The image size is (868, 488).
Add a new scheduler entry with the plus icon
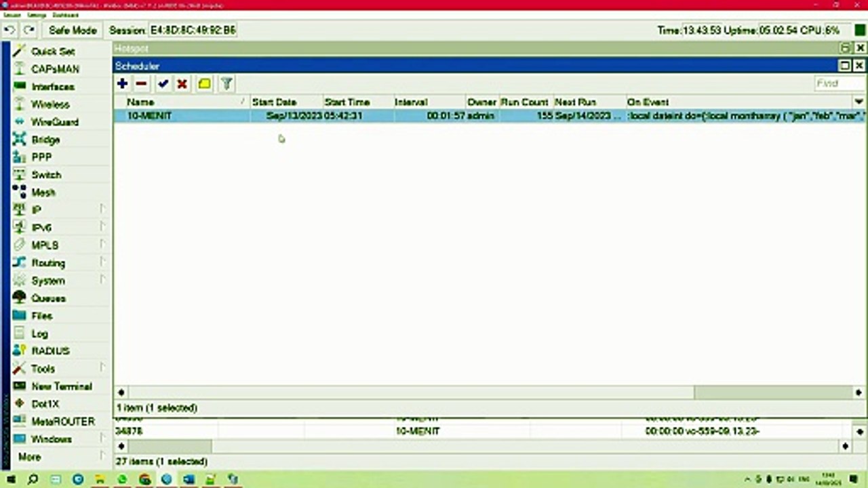[122, 84]
